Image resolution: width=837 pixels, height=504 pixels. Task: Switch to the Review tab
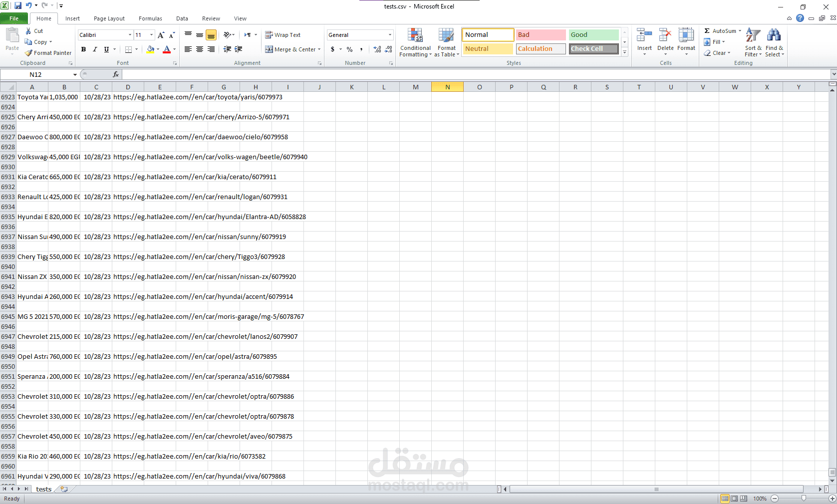(211, 18)
